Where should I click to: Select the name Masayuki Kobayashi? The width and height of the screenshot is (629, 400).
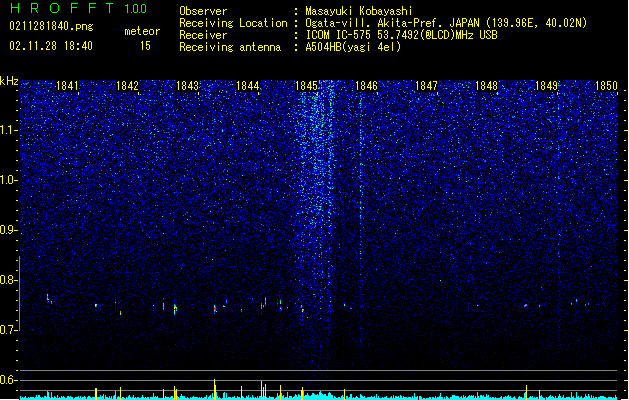coord(359,11)
